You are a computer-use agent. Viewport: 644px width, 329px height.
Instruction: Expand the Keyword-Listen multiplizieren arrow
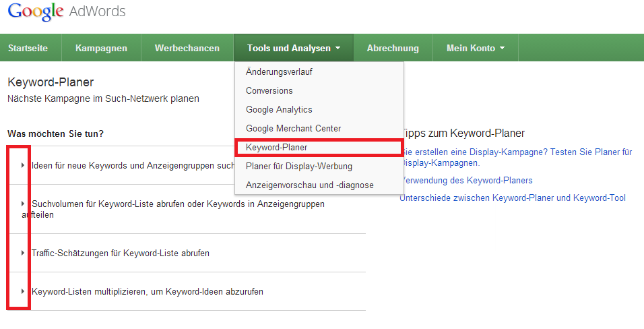23,291
